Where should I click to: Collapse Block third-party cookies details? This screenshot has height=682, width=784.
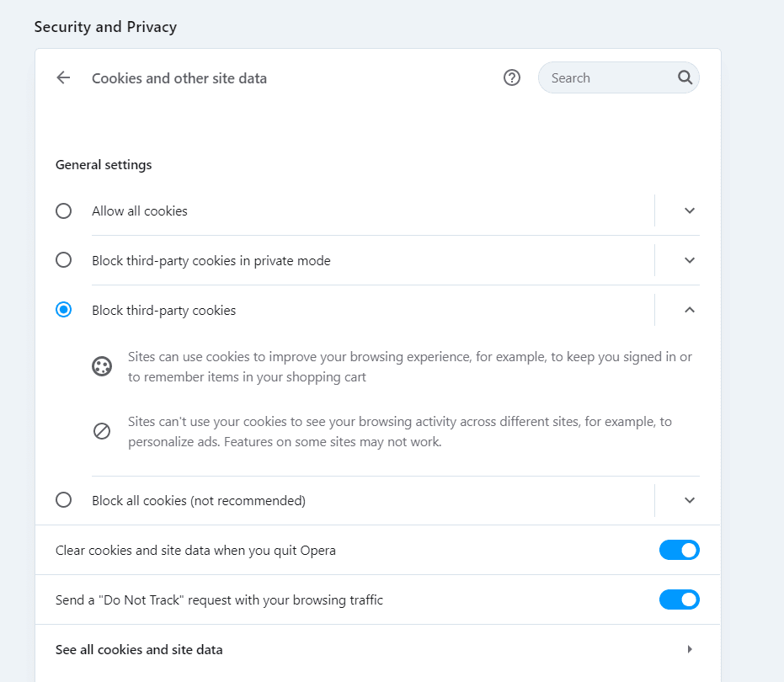690,310
